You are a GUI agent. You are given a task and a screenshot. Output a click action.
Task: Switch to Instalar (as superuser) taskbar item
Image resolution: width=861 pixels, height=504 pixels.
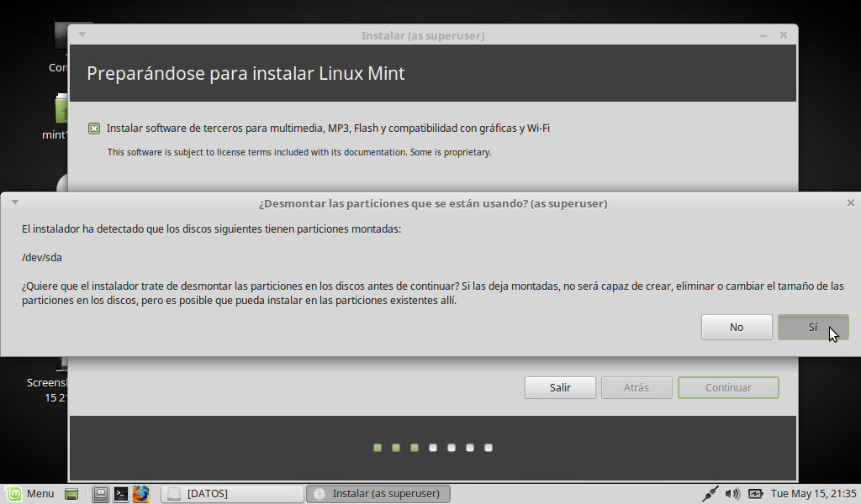pos(378,494)
